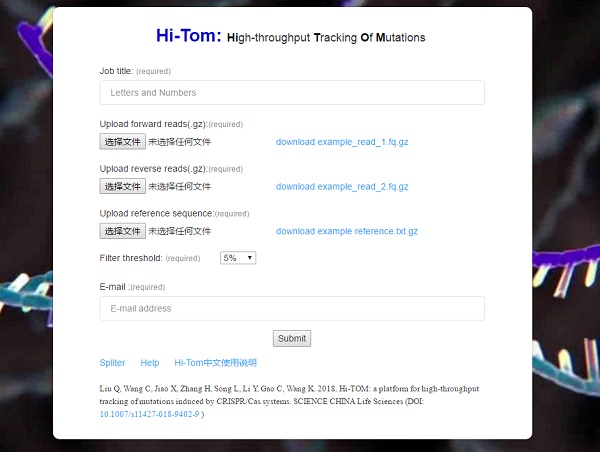Viewport: 600px width, 452px height.
Task: Click the E-mail address field
Action: [x=292, y=308]
